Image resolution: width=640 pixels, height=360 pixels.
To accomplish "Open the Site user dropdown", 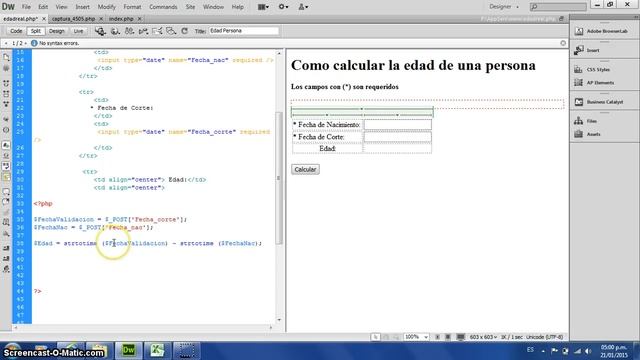I will [303, 7].
